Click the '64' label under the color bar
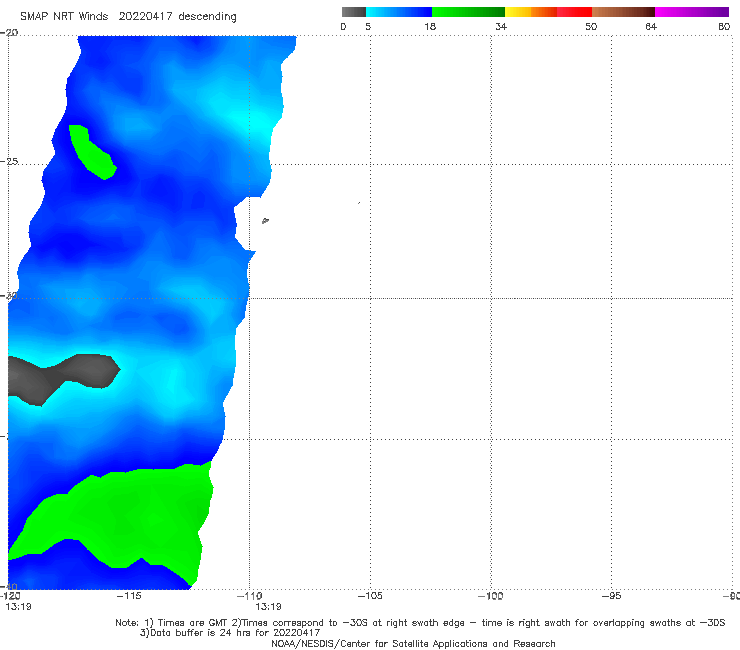 (x=651, y=26)
